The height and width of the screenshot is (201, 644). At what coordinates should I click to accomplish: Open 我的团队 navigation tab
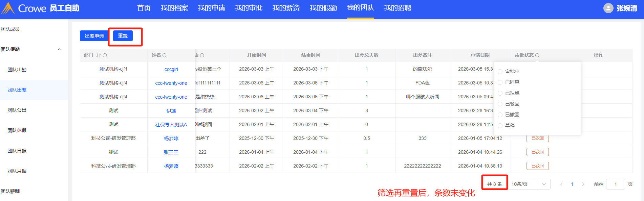click(x=361, y=8)
